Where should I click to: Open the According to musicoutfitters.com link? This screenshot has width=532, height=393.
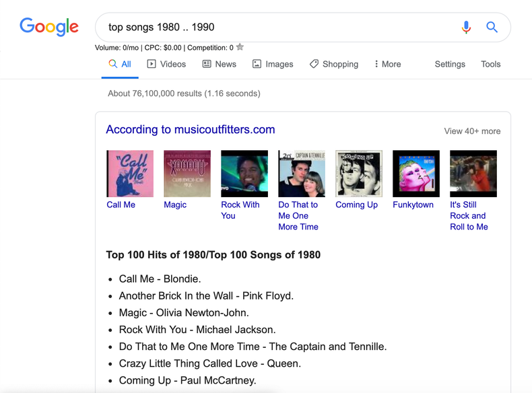coord(191,130)
